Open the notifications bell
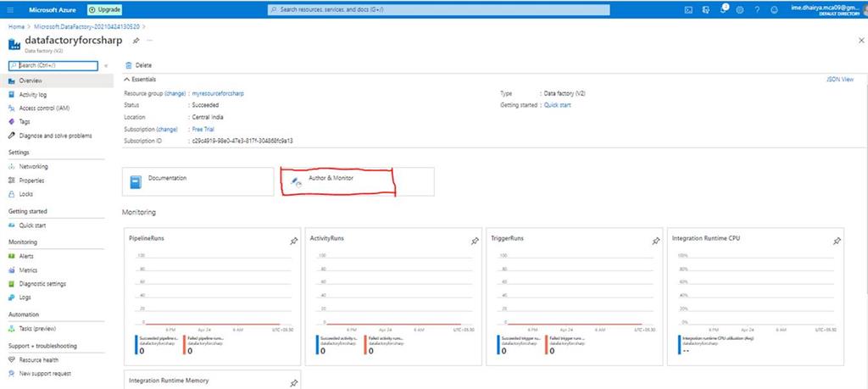The height and width of the screenshot is (389, 868). pos(724,10)
